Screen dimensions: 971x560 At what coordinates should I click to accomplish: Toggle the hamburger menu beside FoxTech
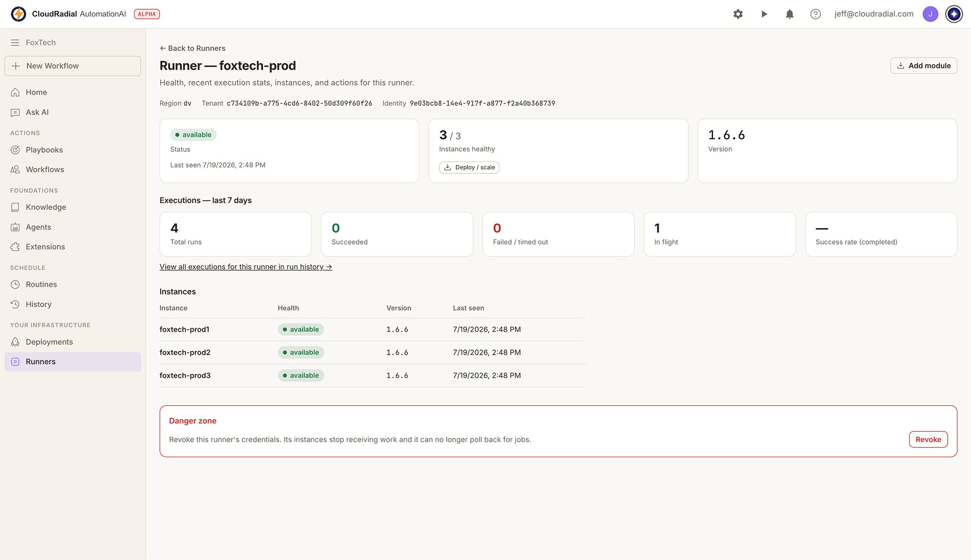15,43
